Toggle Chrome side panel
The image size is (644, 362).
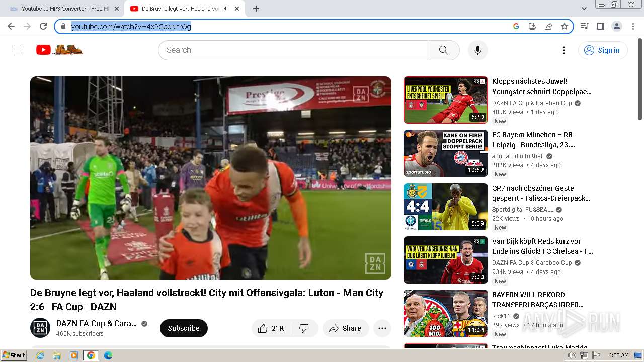click(x=600, y=26)
